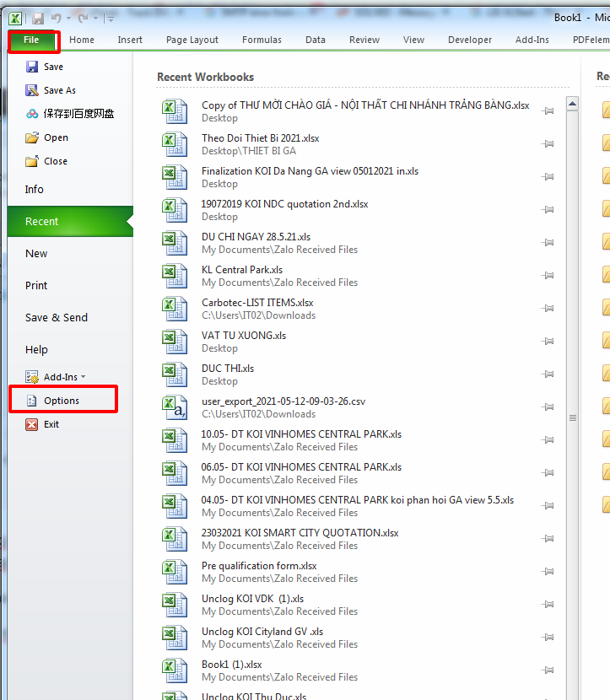Viewport: 610px width, 700px height.
Task: Choose Save As in the File menu
Action: [51, 90]
